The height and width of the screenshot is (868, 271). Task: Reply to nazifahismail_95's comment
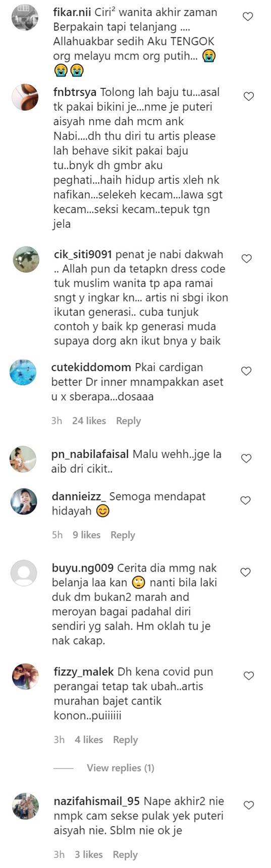coord(125,854)
